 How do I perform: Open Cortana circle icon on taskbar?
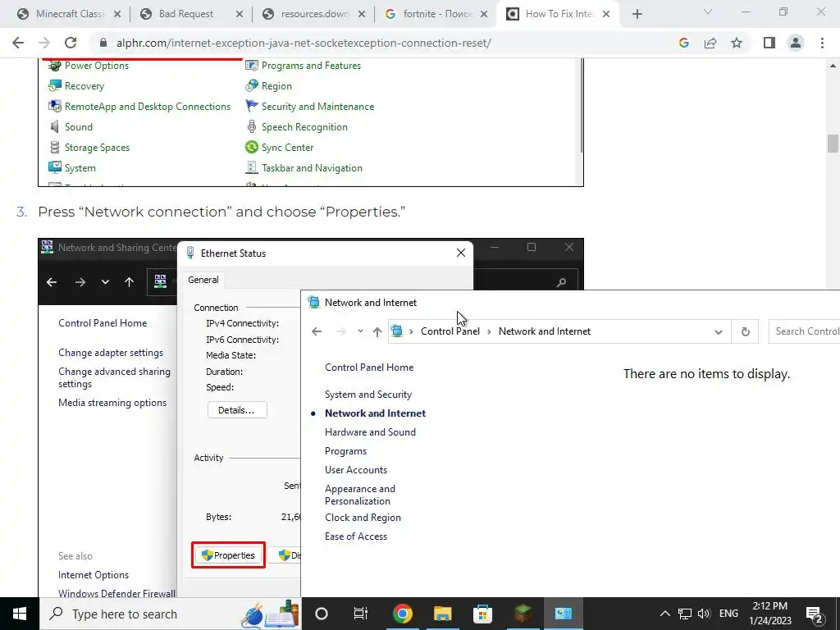pos(322,614)
